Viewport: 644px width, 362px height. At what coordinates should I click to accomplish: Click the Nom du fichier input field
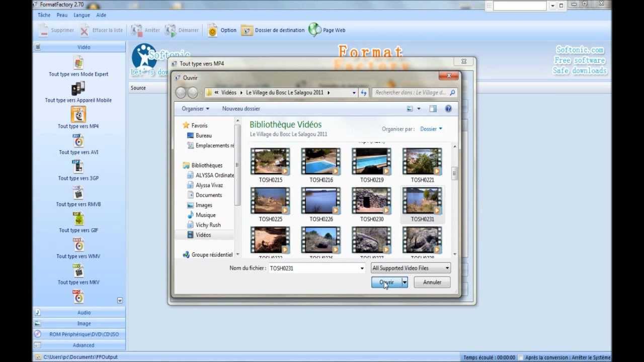[x=313, y=268]
